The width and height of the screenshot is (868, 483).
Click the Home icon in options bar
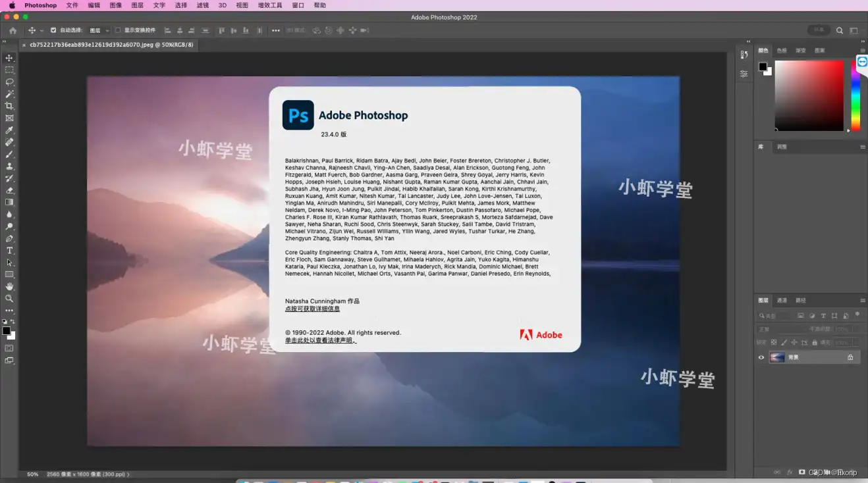[13, 30]
